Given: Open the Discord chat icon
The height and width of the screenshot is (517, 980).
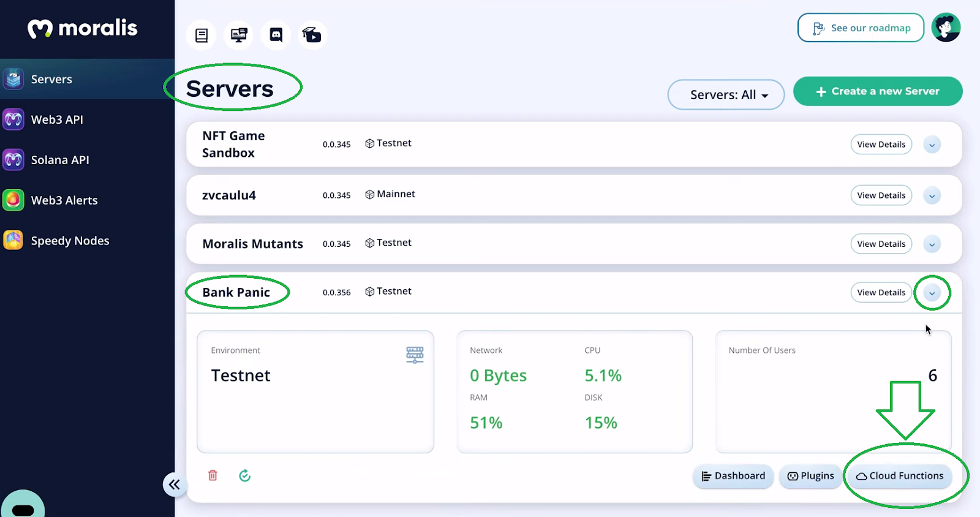Looking at the screenshot, I should [x=276, y=35].
